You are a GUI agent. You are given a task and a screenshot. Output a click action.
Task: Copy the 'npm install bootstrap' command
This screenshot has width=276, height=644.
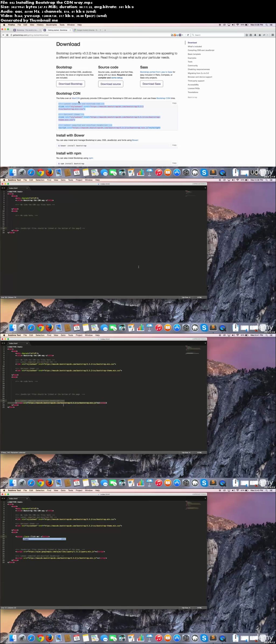point(174,163)
